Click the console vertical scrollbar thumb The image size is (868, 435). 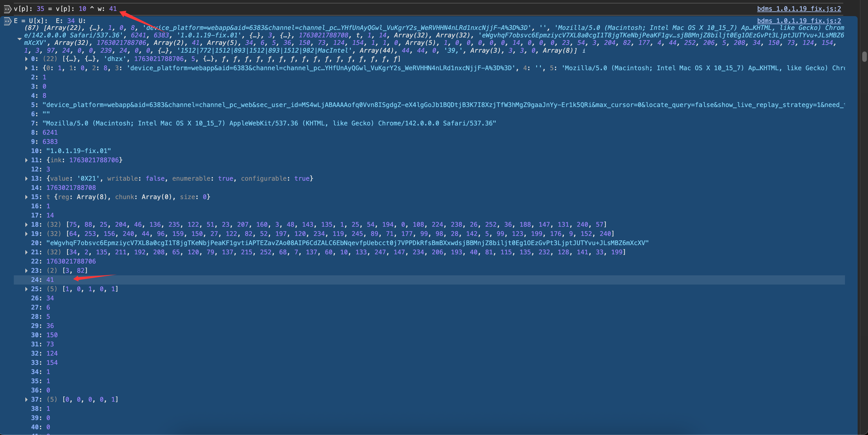click(x=865, y=57)
